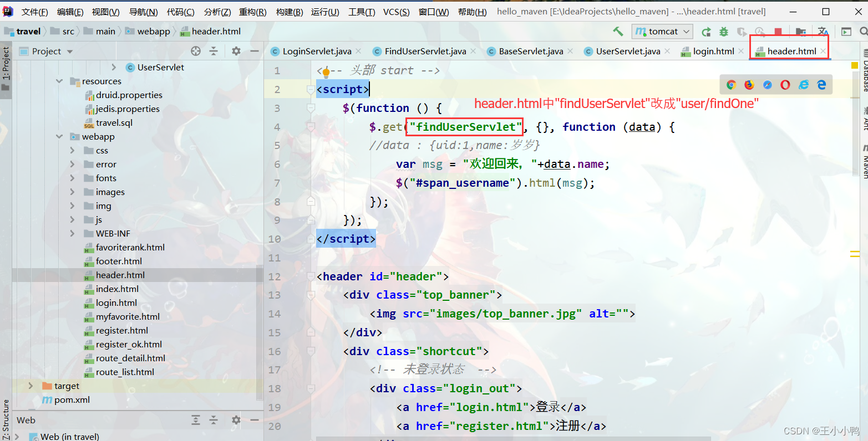
Task: Open the 导航(N) menu
Action: 143,12
